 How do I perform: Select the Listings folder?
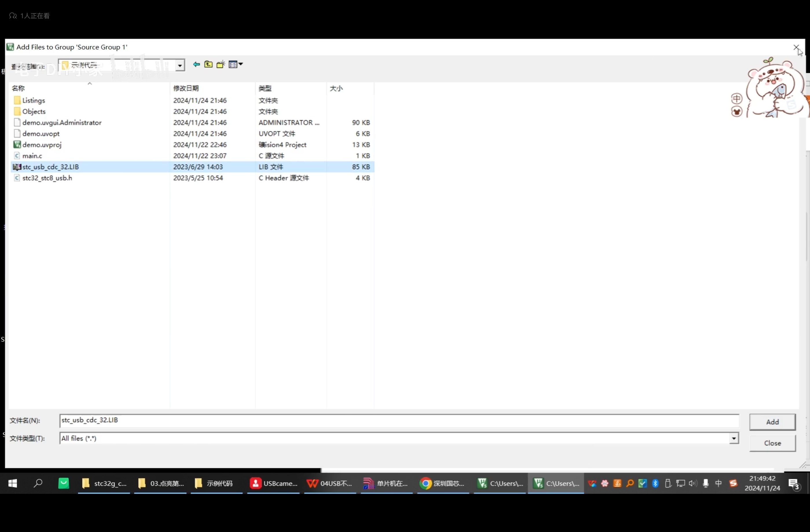33,100
